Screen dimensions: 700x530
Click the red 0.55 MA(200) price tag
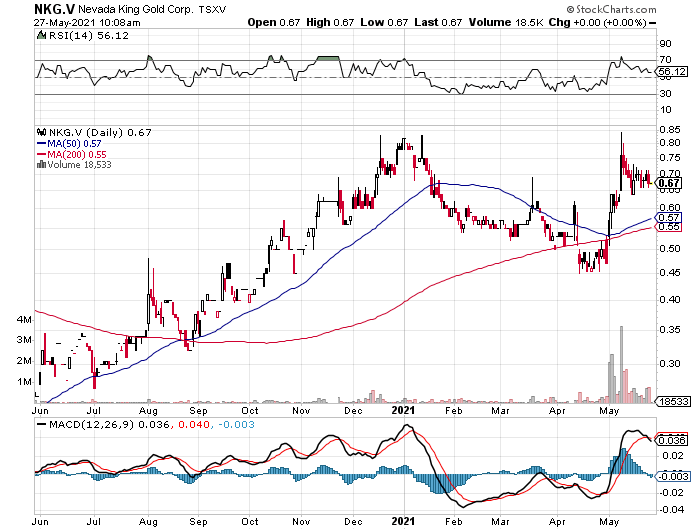(x=669, y=227)
